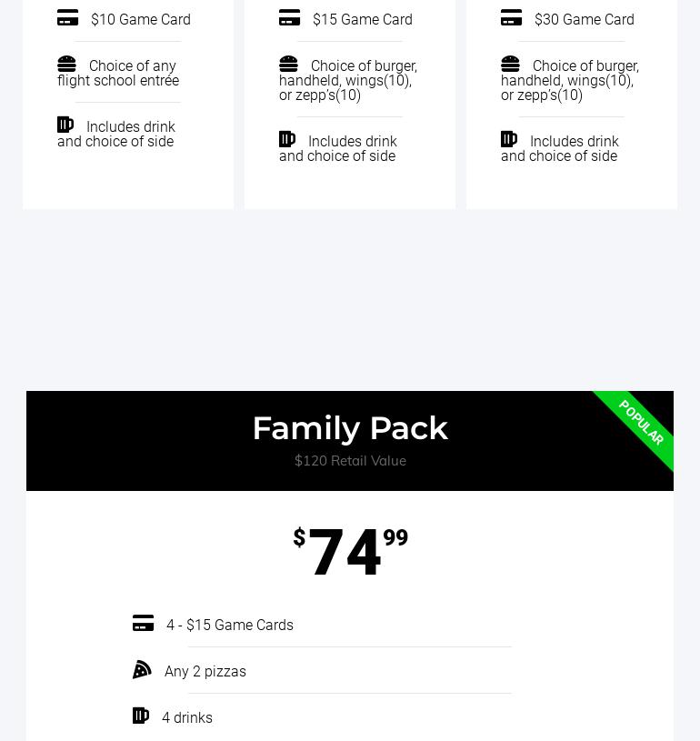Viewport: 700px width, 741px height.
Task: Click the $120 Retail Value text
Action: click(x=350, y=461)
